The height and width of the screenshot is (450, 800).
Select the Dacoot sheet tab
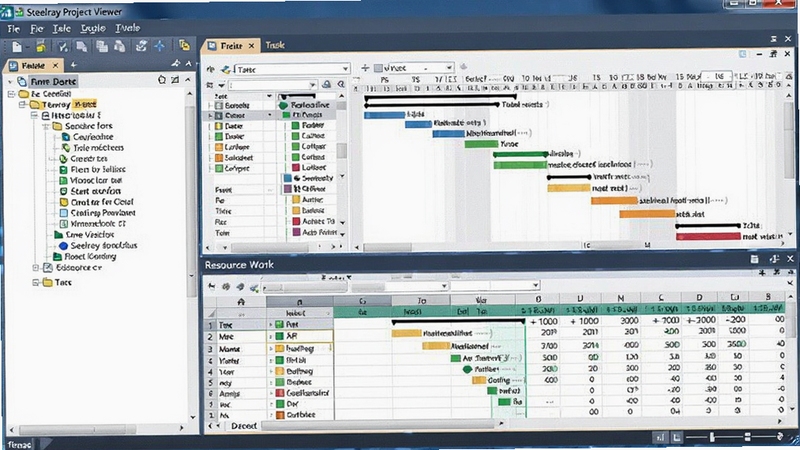pos(244,426)
